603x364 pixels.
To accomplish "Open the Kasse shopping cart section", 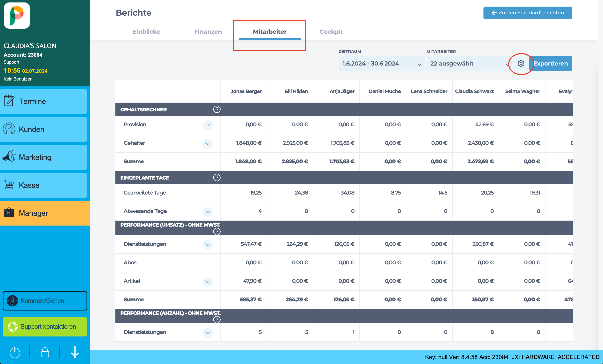I will (x=44, y=185).
